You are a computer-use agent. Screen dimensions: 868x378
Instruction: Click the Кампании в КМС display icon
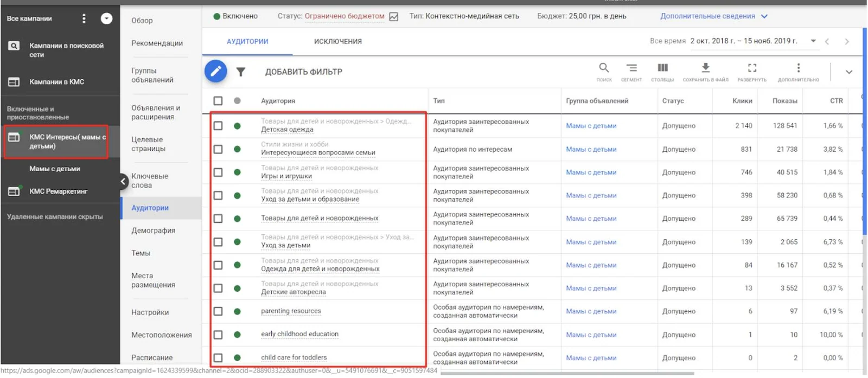[x=14, y=82]
